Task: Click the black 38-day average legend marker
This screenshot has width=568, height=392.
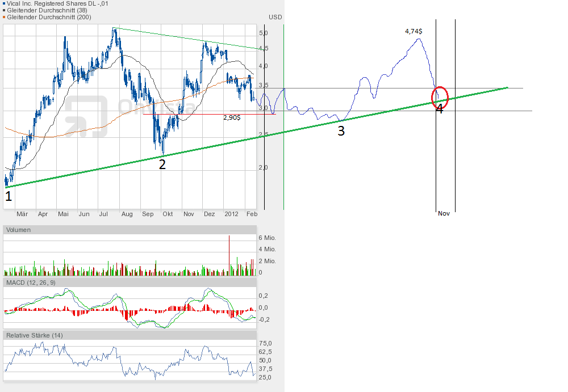Action: pyautogui.click(x=5, y=10)
